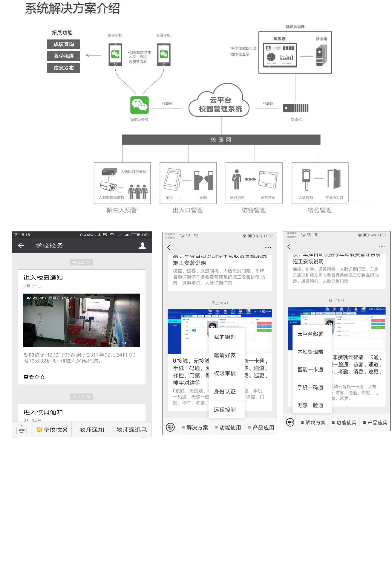
Task: Click the 出入口管理 caption text
Action: click(x=188, y=210)
